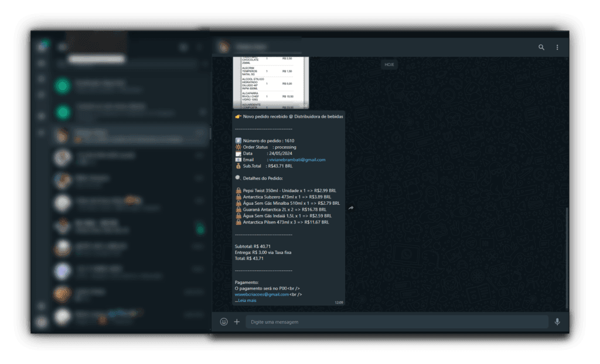Start a voice message with the microphone icon

[557, 322]
